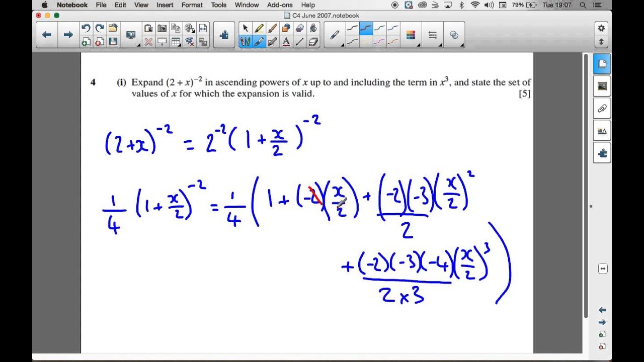Open the pen type dropdown
The width and height of the screenshot is (644, 362).
point(335,35)
